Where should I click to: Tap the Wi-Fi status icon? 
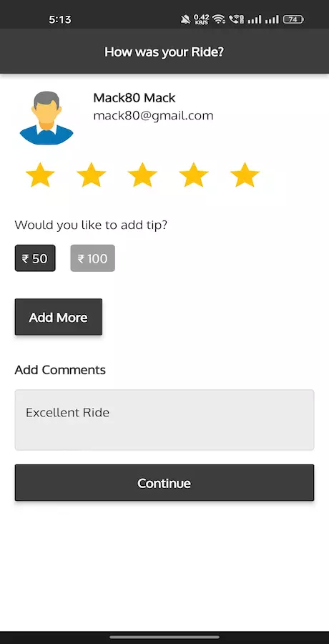click(219, 19)
